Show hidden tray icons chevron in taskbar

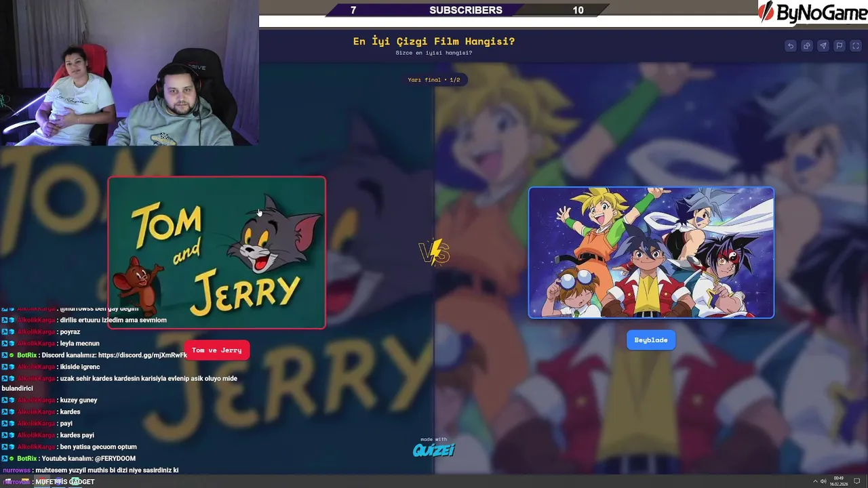click(x=815, y=482)
